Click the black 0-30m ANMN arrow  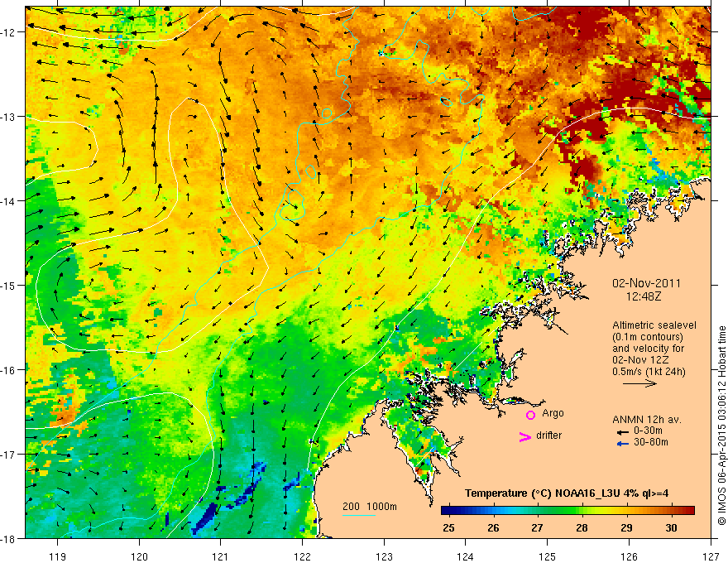(623, 432)
